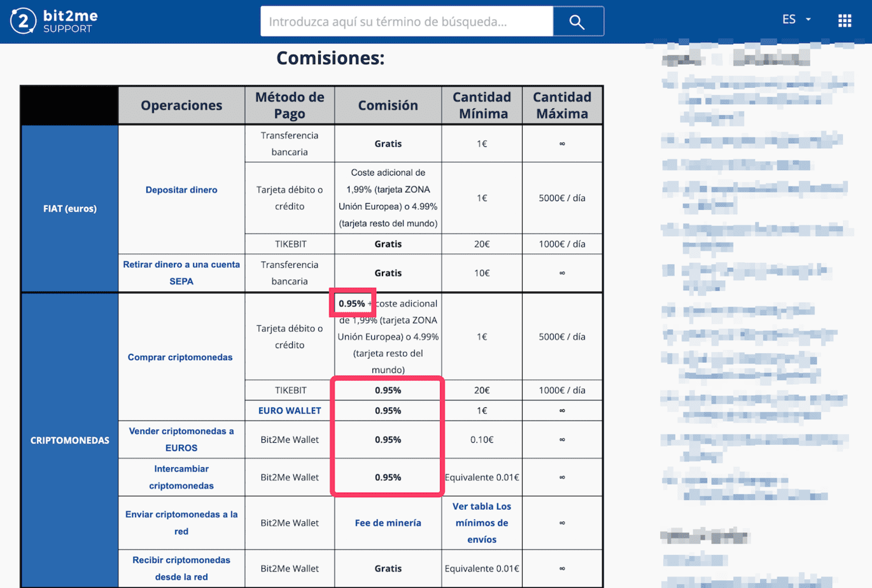
Task: Open the EURO WALLET link
Action: click(290, 410)
